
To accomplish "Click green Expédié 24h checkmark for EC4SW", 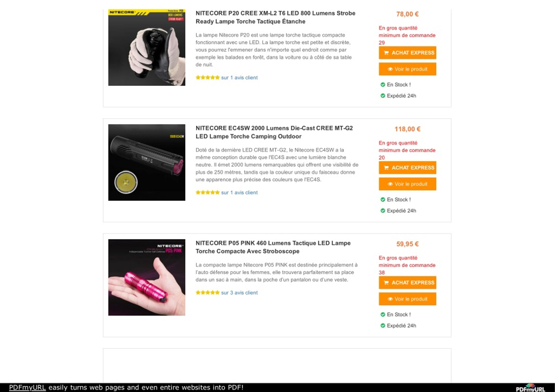I will point(383,211).
